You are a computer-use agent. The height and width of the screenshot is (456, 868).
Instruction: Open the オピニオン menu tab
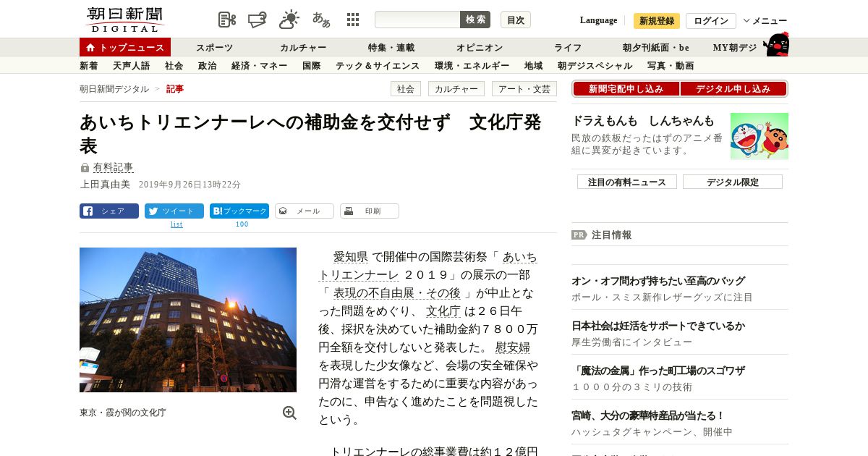(480, 48)
